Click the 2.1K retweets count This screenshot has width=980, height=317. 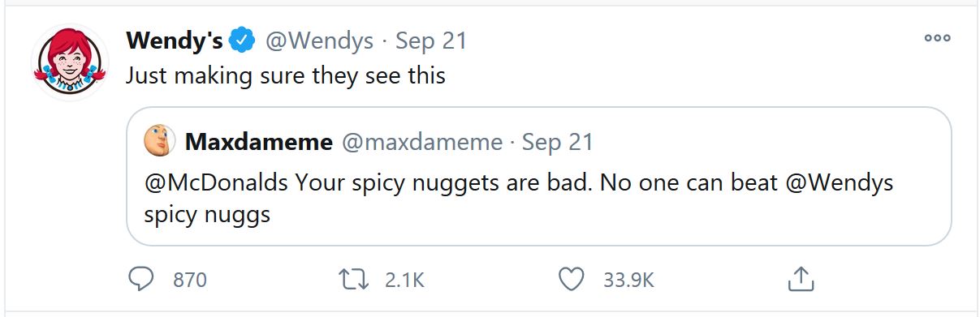404,281
